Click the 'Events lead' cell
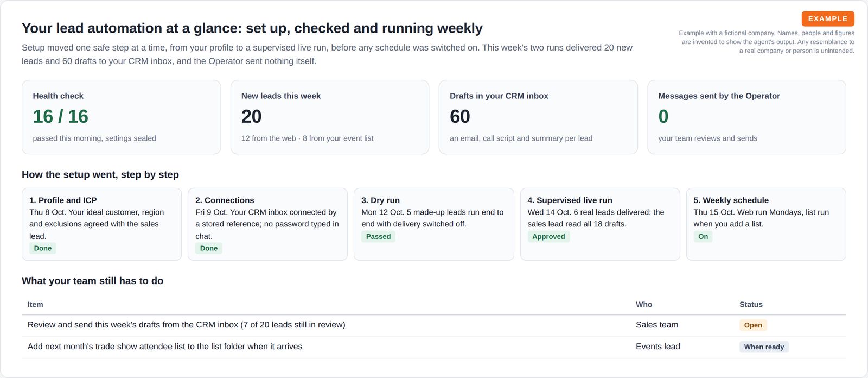Viewport: 868px width, 378px height. (x=658, y=346)
